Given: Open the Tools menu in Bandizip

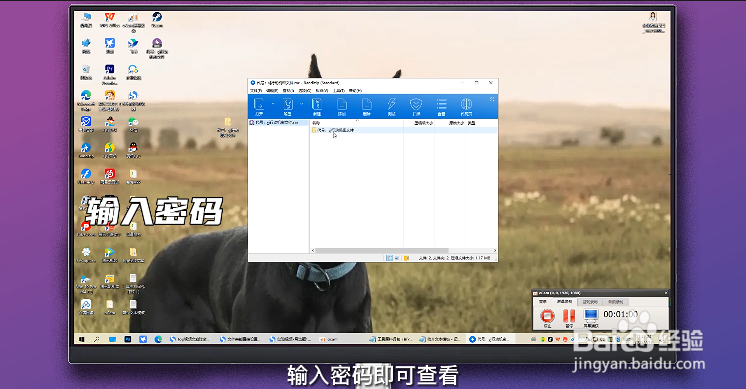Looking at the screenshot, I should click(x=338, y=90).
